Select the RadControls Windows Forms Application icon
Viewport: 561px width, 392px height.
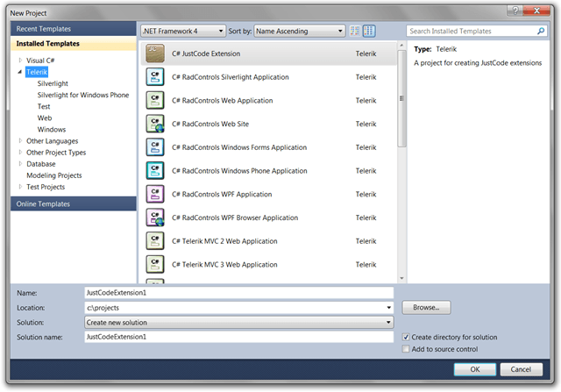coord(155,147)
